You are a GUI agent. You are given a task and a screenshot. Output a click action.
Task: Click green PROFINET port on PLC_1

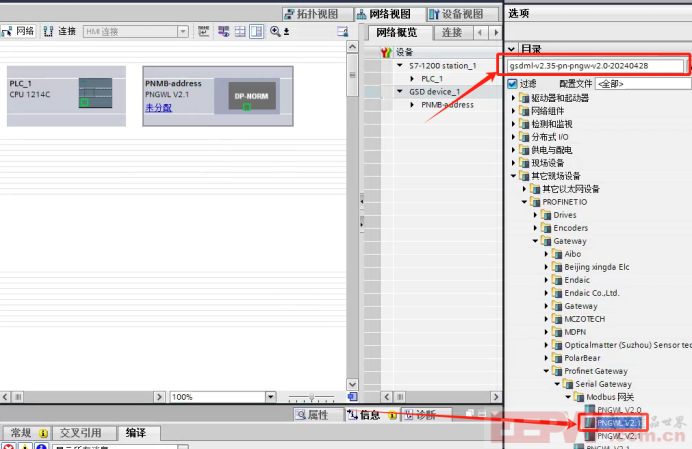point(84,102)
